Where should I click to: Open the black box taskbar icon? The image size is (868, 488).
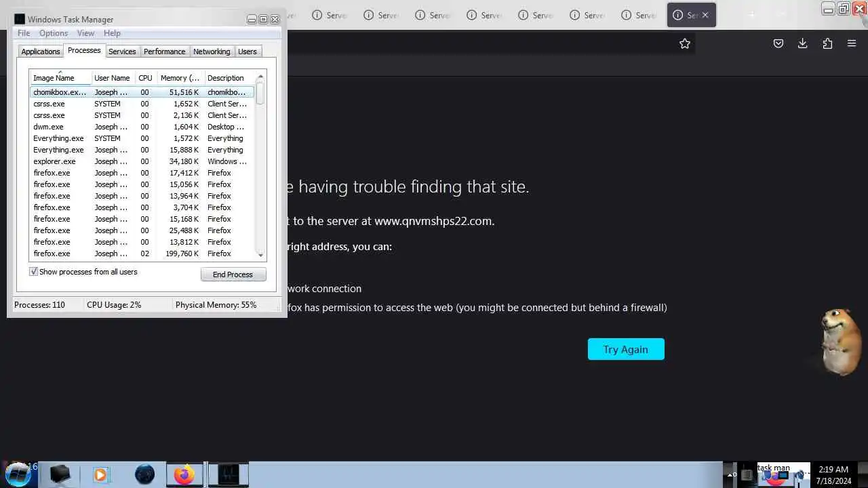pyautogui.click(x=60, y=474)
